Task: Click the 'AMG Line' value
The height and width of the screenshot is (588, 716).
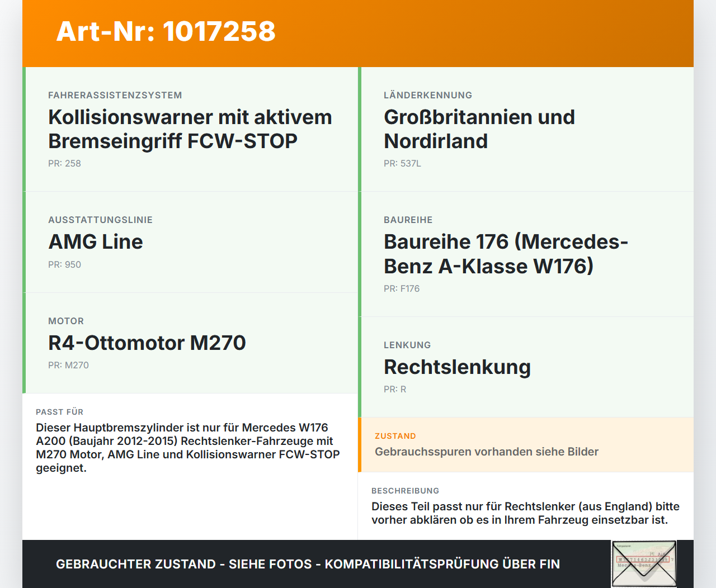Action: pyautogui.click(x=96, y=241)
